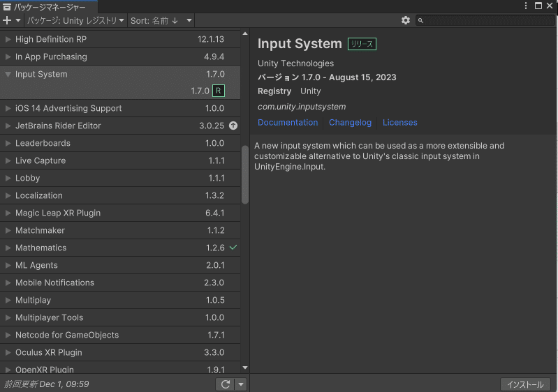Open the add package plus menu
Image resolution: width=558 pixels, height=392 pixels.
12,21
